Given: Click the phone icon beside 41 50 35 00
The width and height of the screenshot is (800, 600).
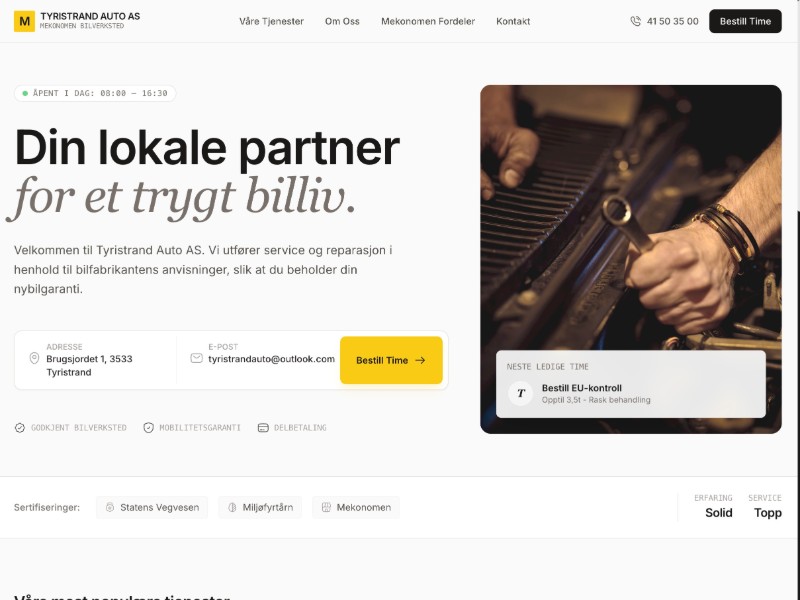Looking at the screenshot, I should (x=635, y=21).
